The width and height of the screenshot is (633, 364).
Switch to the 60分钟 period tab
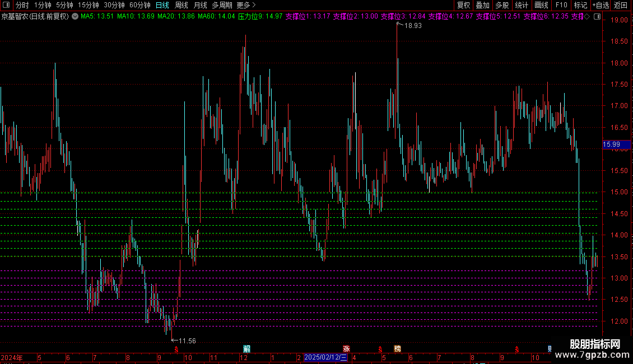140,5
